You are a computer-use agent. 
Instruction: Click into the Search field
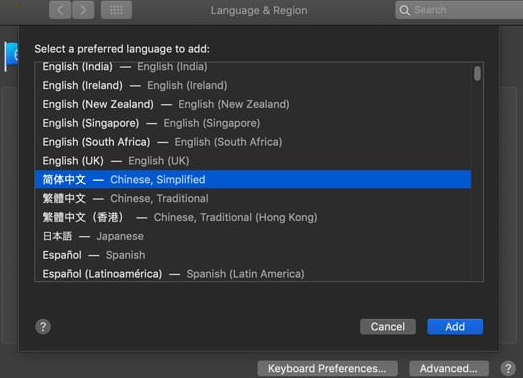click(459, 10)
